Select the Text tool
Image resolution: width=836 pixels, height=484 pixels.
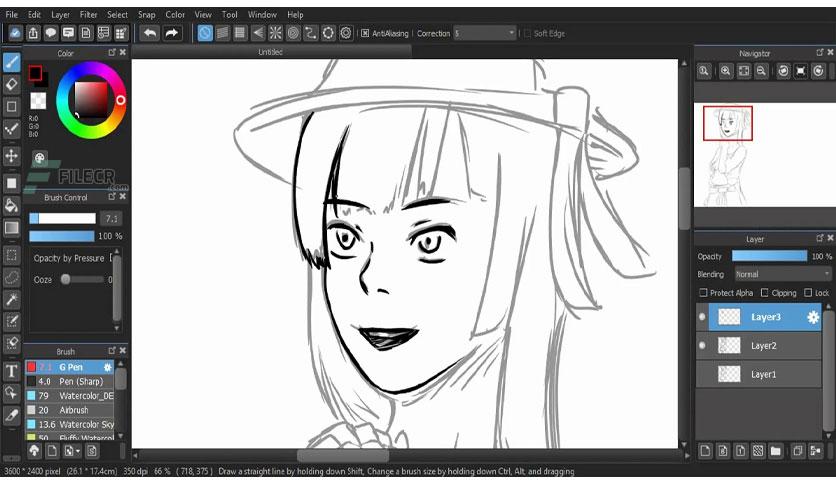[11, 371]
